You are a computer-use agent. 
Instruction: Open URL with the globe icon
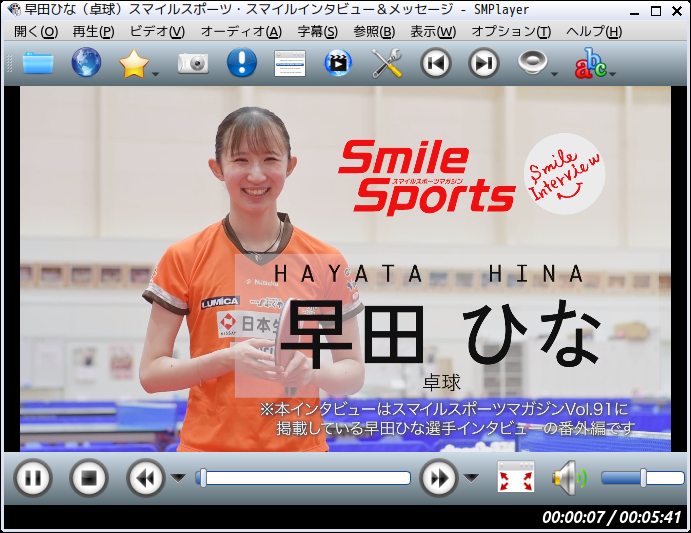[86, 63]
